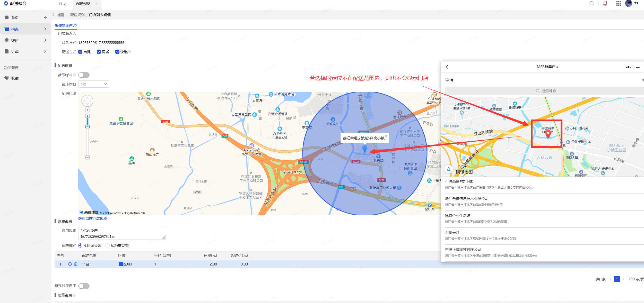Select 按区域设置 radio button
This screenshot has height=303, width=644.
80,245
